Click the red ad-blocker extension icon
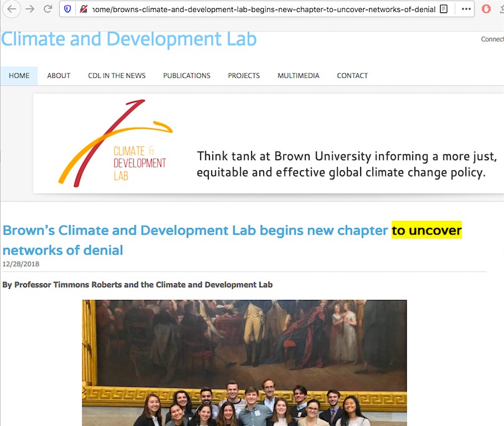Image resolution: width=504 pixels, height=426 pixels. [x=486, y=9]
